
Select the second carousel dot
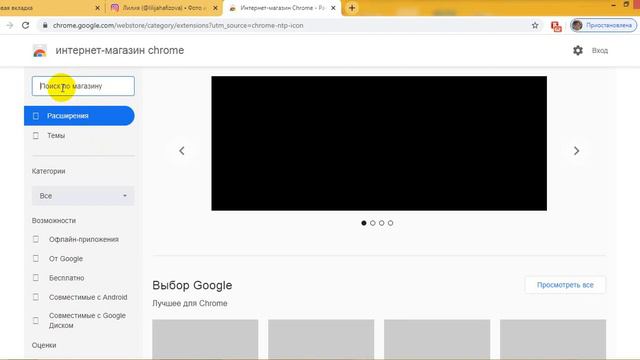pyautogui.click(x=373, y=223)
